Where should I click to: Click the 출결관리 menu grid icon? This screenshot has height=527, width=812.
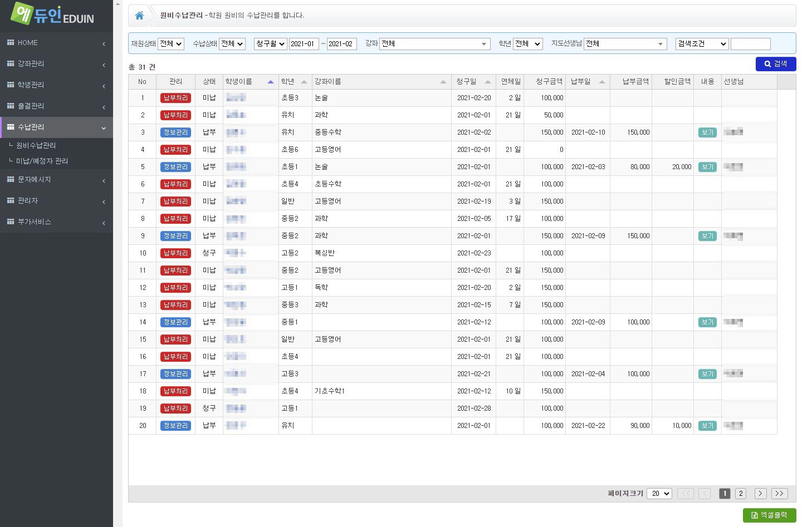coord(11,106)
